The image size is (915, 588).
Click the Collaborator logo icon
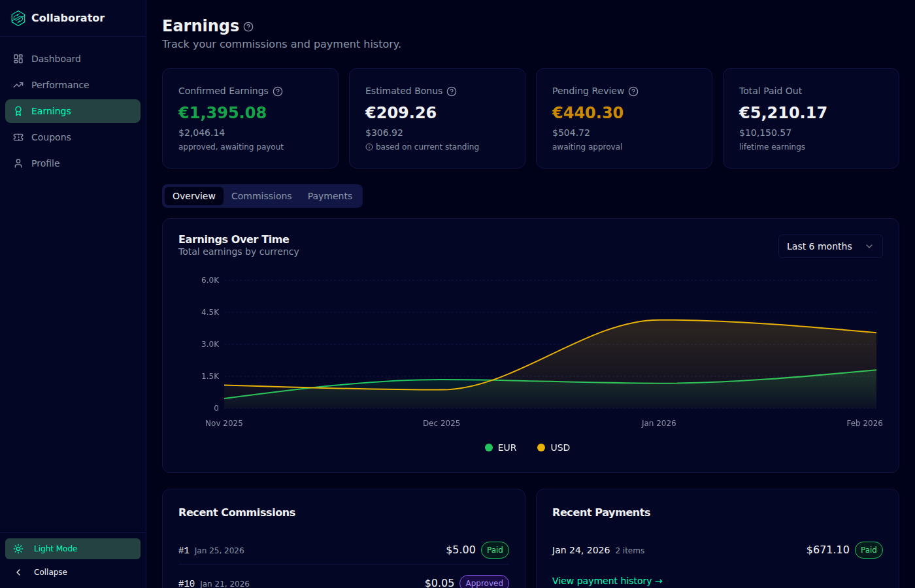tap(18, 18)
